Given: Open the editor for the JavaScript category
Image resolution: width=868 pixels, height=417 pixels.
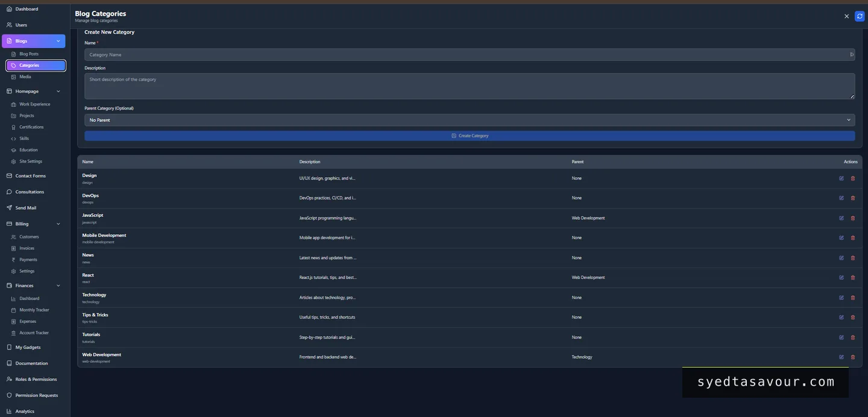Looking at the screenshot, I should [841, 218].
